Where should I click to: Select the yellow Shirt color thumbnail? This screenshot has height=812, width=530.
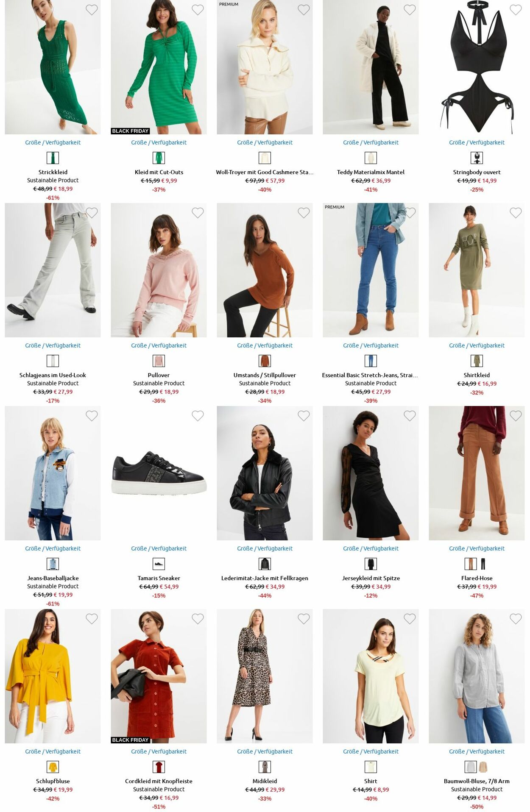pos(371,767)
